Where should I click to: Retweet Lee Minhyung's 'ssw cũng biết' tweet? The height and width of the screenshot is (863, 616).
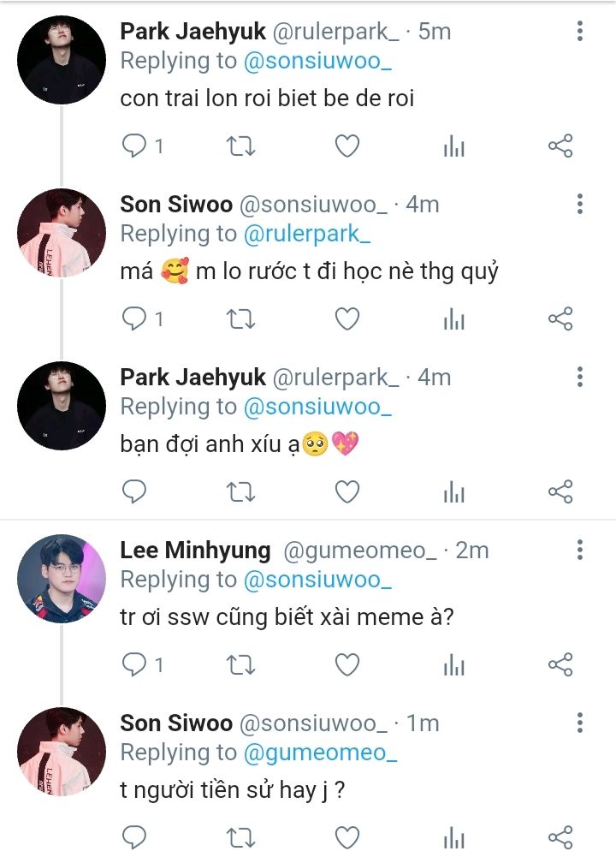point(240,664)
